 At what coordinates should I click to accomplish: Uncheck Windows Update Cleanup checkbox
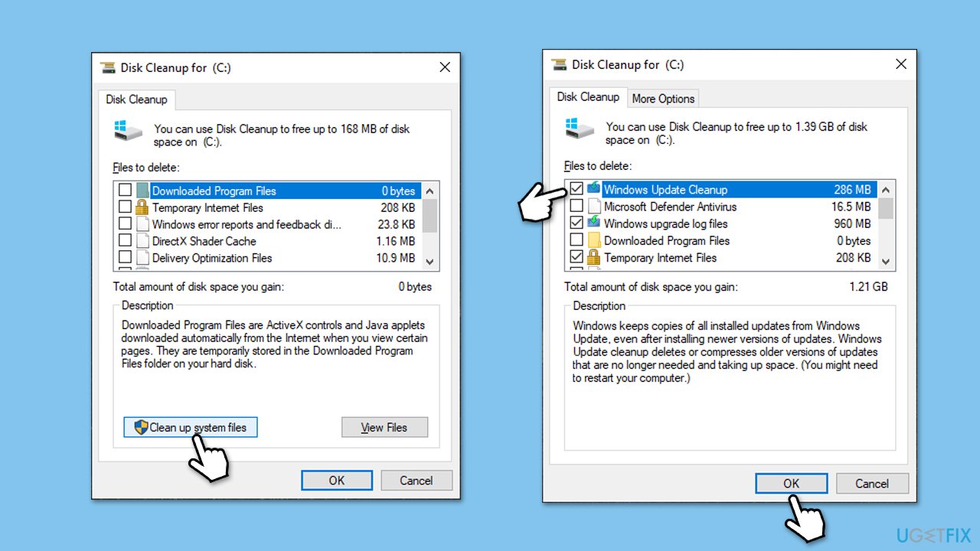point(577,189)
